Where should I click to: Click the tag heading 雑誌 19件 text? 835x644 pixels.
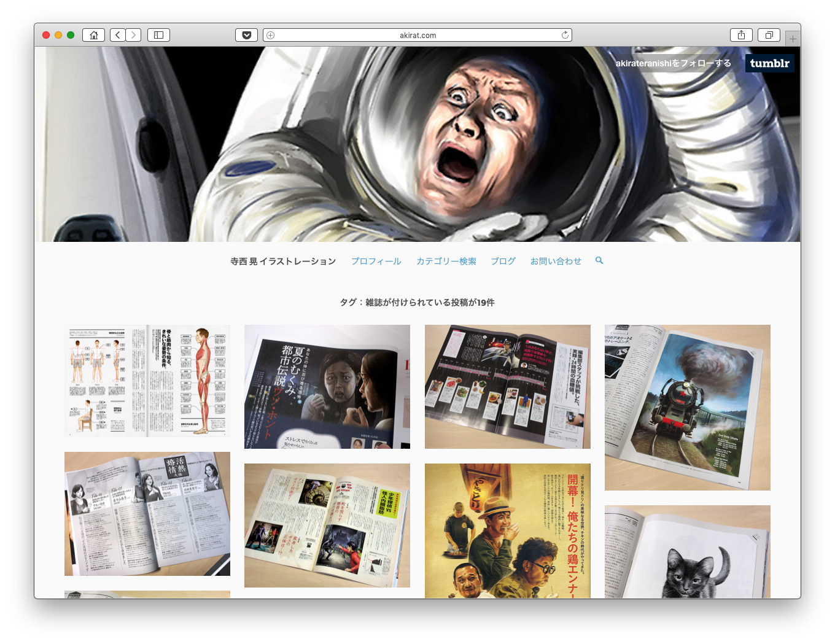coord(417,302)
